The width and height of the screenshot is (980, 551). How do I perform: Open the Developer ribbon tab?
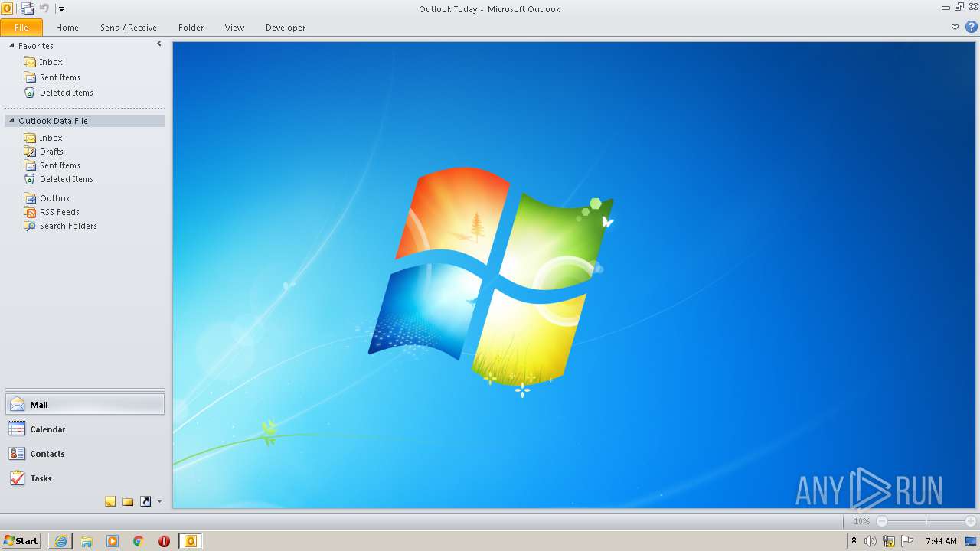[x=286, y=28]
